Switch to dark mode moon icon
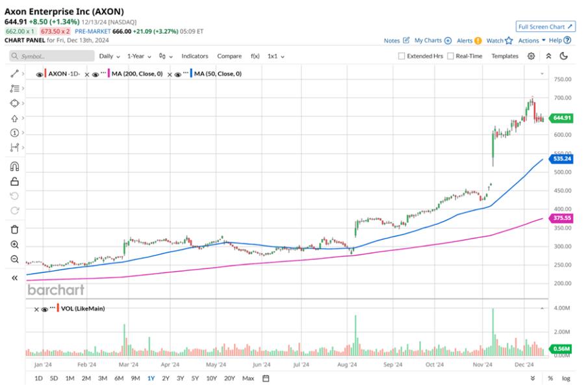The height and width of the screenshot is (390, 588). pos(563,57)
